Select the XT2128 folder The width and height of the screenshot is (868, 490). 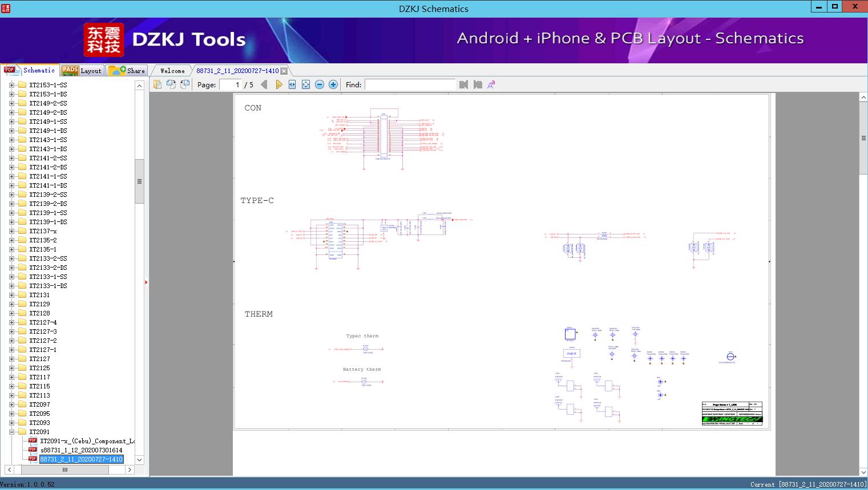(x=39, y=313)
